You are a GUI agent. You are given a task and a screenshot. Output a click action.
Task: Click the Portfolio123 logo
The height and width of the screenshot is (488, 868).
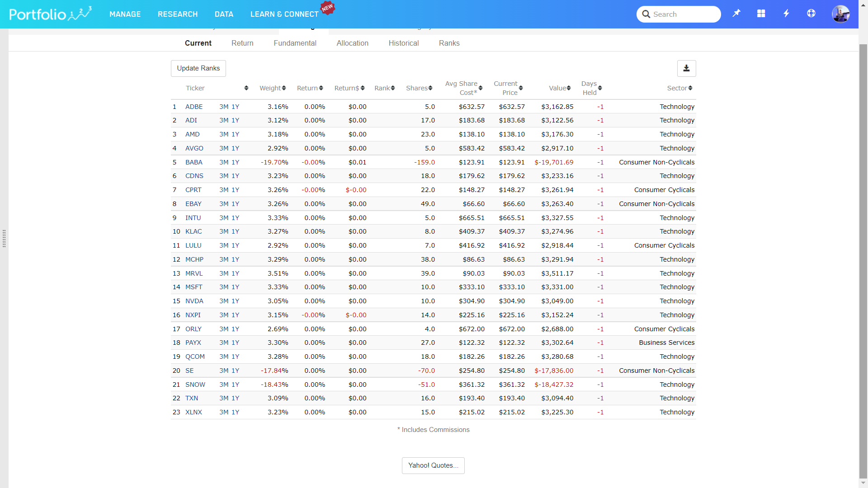point(50,14)
